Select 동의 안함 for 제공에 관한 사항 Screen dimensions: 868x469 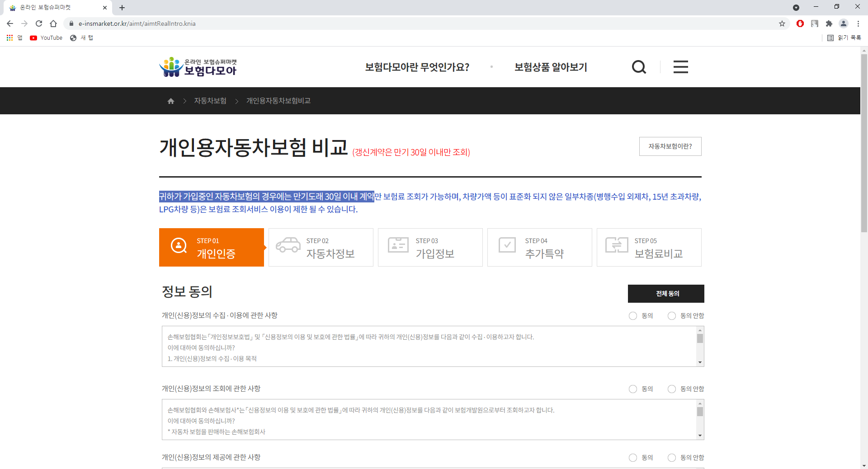point(672,458)
